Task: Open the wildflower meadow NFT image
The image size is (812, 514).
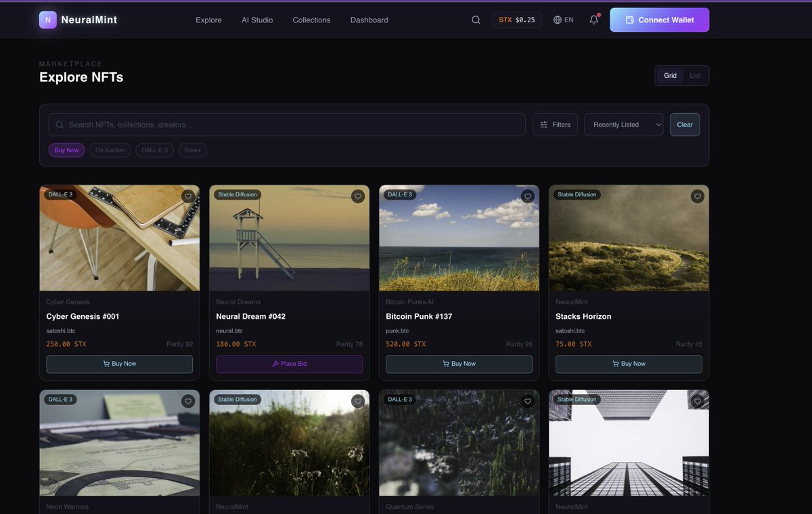Action: (290, 443)
